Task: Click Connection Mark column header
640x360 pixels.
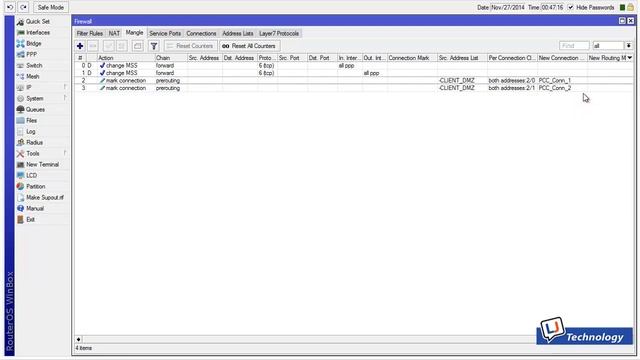Action: pyautogui.click(x=412, y=58)
